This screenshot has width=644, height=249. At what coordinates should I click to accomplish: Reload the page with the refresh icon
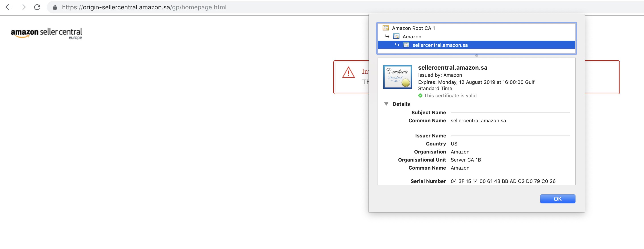pyautogui.click(x=37, y=7)
